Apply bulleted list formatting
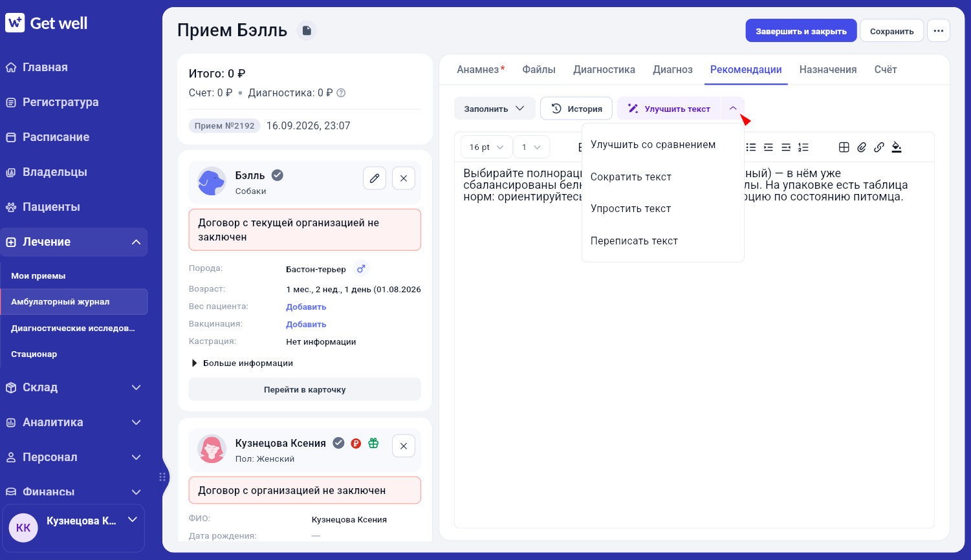Image resolution: width=971 pixels, height=560 pixels. coord(751,147)
